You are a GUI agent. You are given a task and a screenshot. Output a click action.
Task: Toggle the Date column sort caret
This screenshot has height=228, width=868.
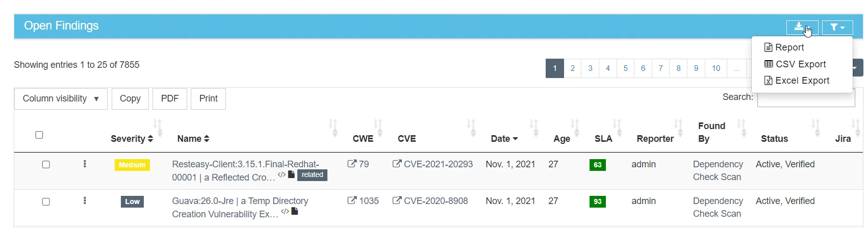(x=515, y=139)
